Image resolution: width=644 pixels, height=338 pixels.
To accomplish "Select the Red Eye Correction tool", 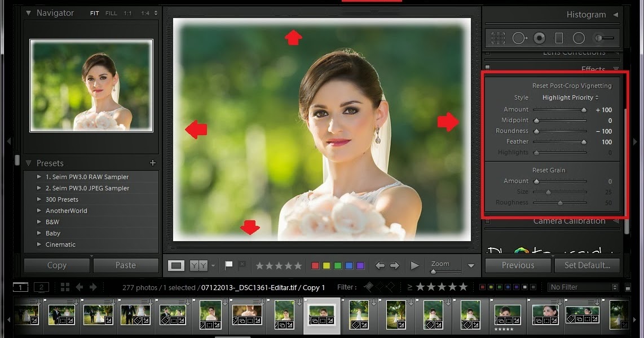I will pos(539,38).
